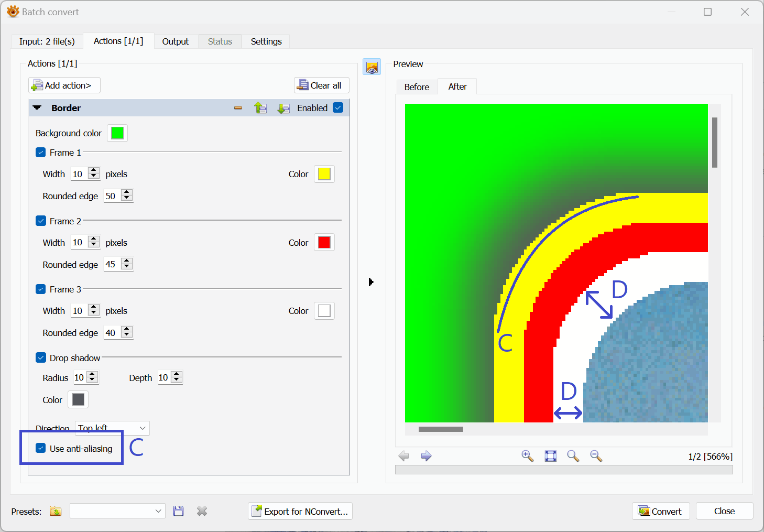Zoom in on the preview
This screenshot has width=764, height=532.
(527, 456)
